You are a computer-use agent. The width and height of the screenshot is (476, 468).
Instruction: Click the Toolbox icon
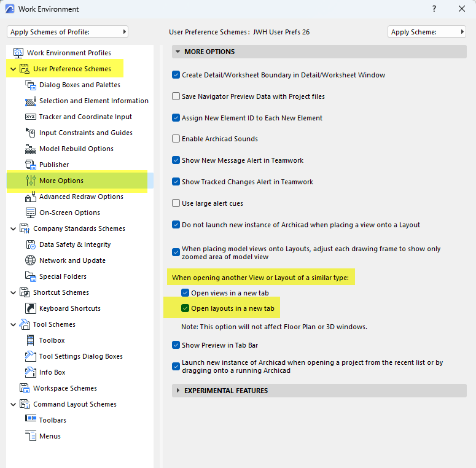coord(30,340)
